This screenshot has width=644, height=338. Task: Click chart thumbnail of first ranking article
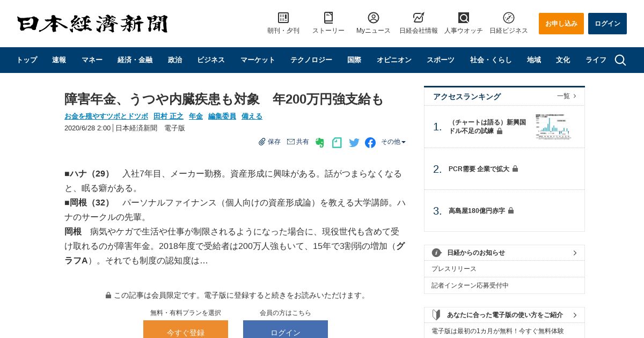coord(553,127)
